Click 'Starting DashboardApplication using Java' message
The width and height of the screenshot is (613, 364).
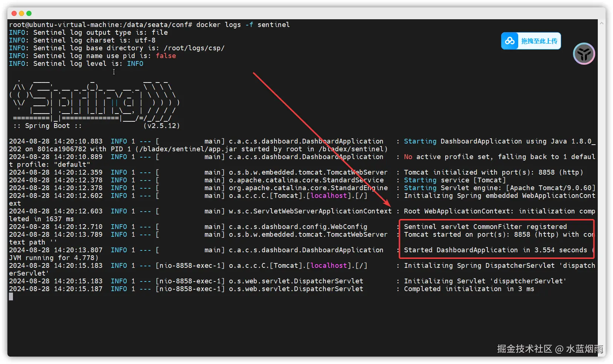[500, 141]
